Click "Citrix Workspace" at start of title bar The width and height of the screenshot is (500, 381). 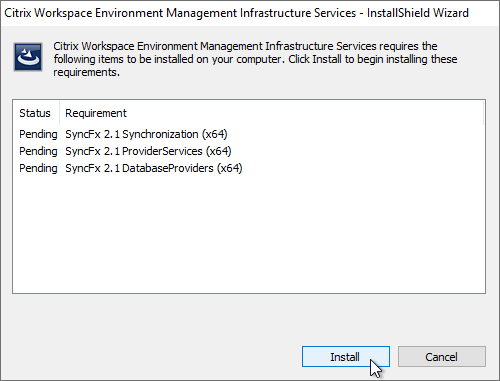pyautogui.click(x=48, y=13)
